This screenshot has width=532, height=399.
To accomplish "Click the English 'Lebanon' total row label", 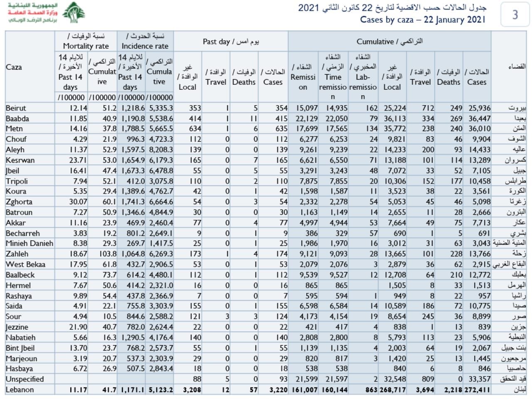I will click(20, 390).
